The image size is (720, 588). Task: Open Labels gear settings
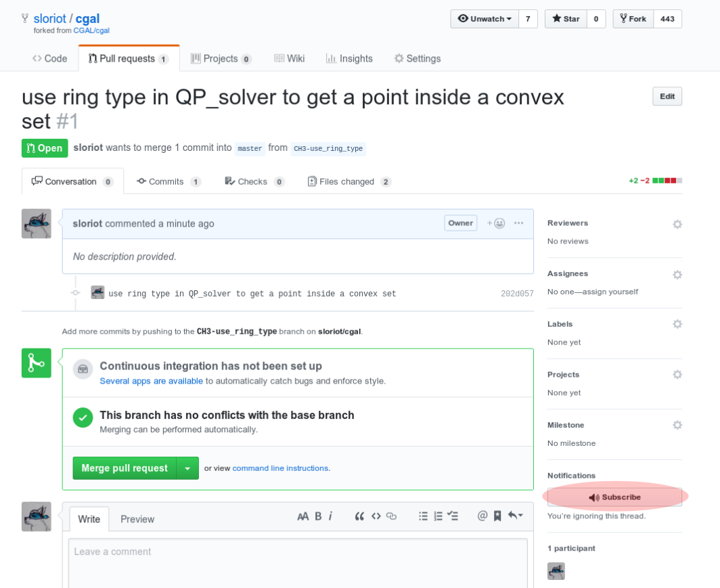pyautogui.click(x=677, y=325)
